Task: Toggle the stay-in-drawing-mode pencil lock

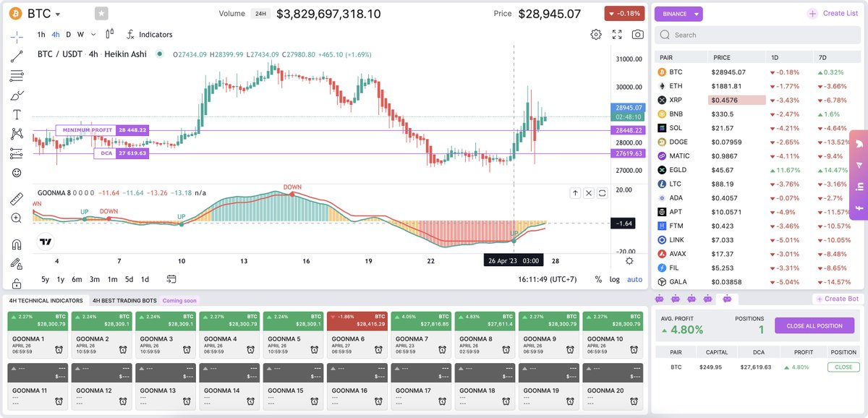Action: click(17, 263)
